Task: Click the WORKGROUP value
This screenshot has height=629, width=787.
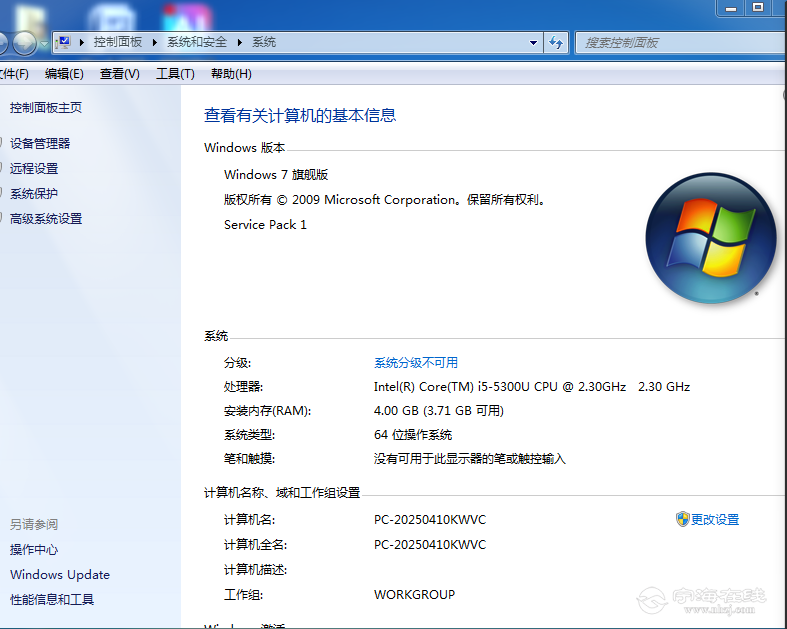Action: (415, 595)
